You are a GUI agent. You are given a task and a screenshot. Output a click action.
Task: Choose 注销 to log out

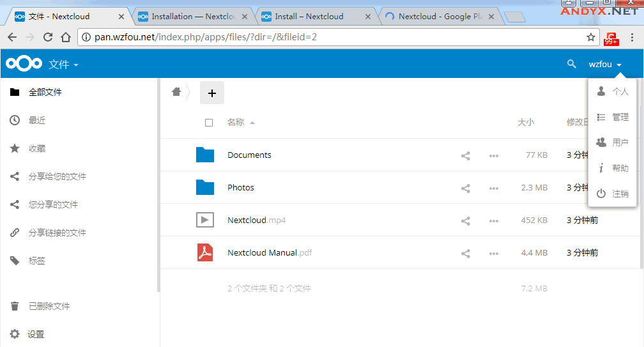[x=620, y=194]
